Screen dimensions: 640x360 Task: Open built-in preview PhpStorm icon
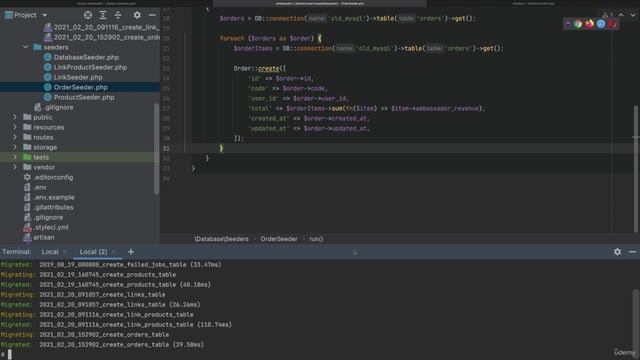567,24
